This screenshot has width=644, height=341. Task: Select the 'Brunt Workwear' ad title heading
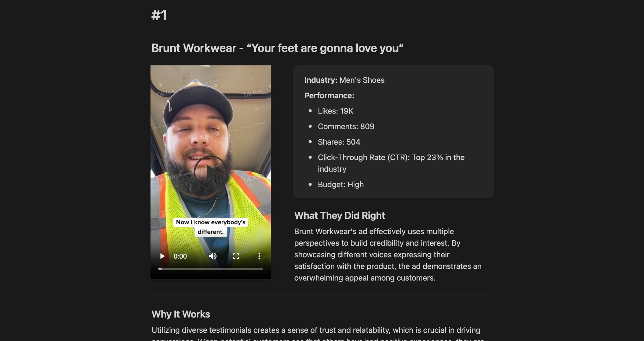[277, 48]
